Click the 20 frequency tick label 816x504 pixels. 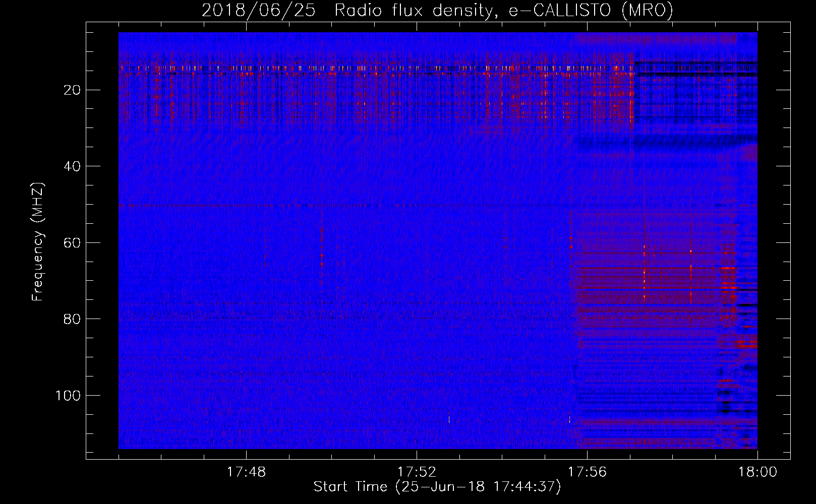[72, 90]
